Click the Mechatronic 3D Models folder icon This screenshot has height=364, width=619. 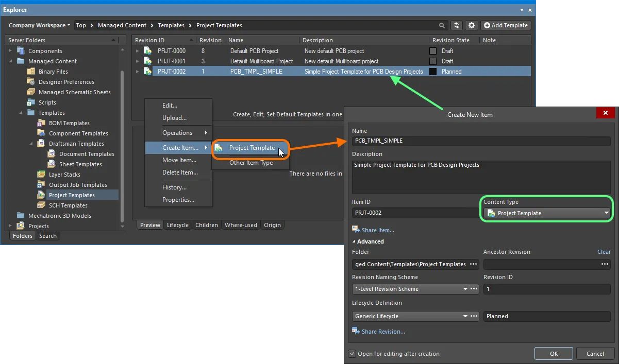point(21,216)
